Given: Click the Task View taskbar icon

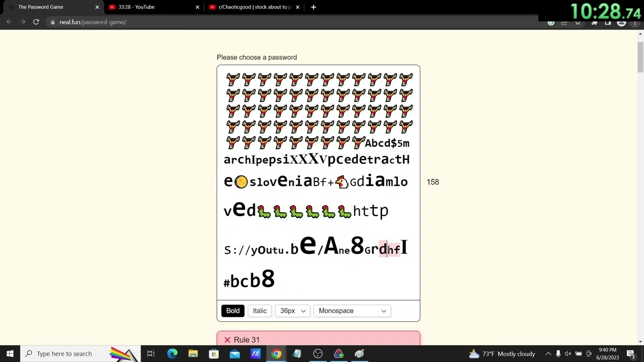Looking at the screenshot, I should click(150, 353).
